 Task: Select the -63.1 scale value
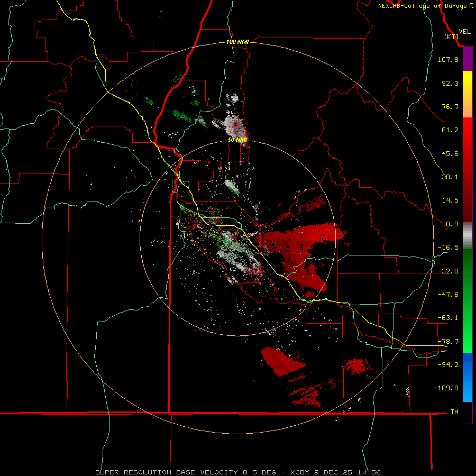coord(448,318)
